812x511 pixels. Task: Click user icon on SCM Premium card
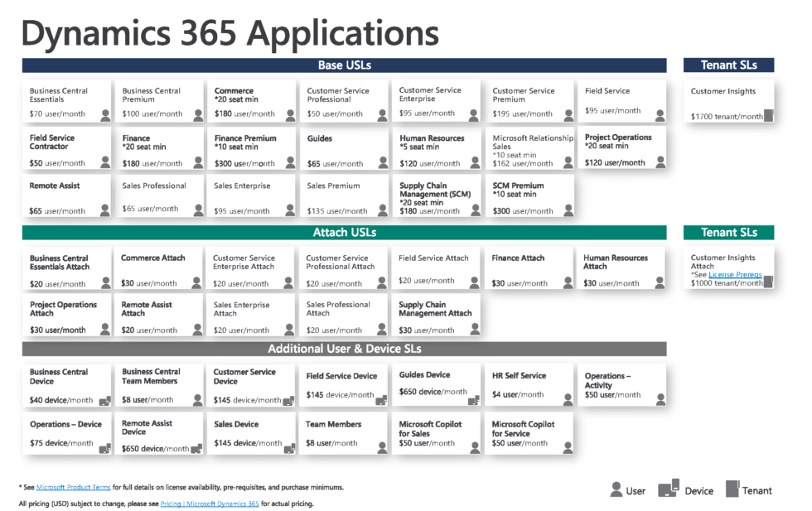tap(568, 210)
